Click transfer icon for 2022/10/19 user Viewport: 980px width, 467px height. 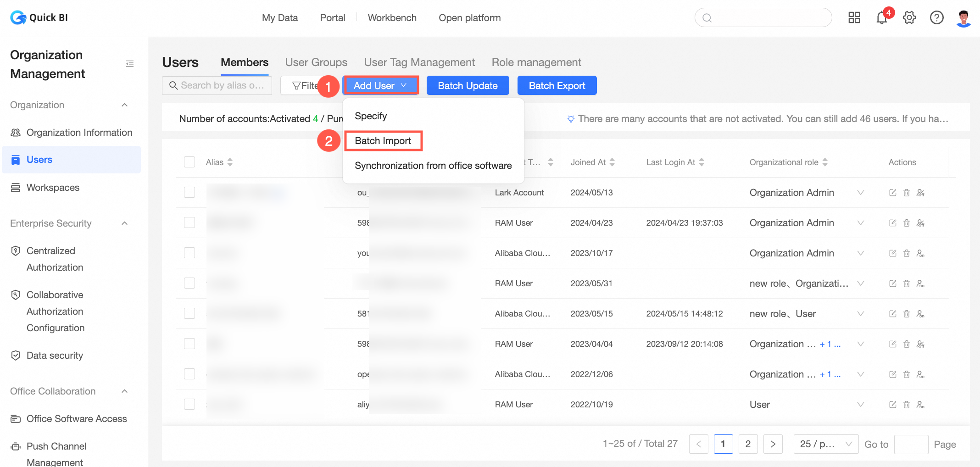pyautogui.click(x=920, y=405)
